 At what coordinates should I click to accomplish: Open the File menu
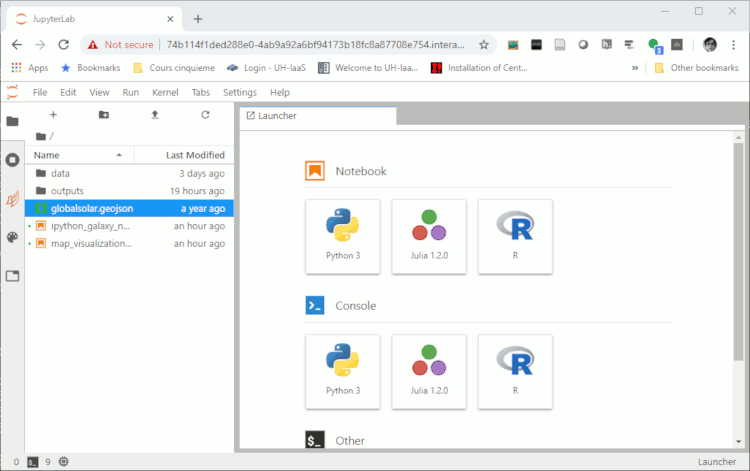40,92
